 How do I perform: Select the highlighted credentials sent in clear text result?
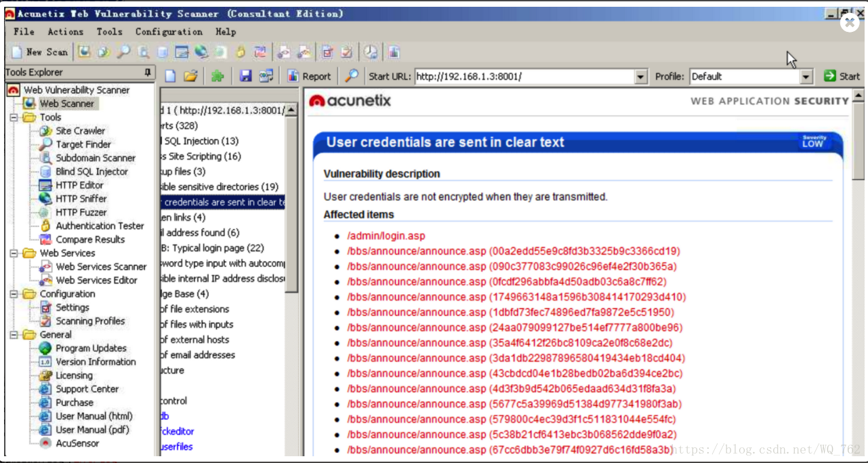[x=223, y=202]
